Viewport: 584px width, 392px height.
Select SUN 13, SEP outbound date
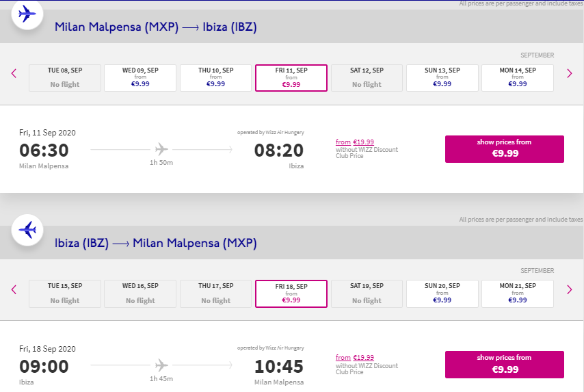[x=442, y=77]
